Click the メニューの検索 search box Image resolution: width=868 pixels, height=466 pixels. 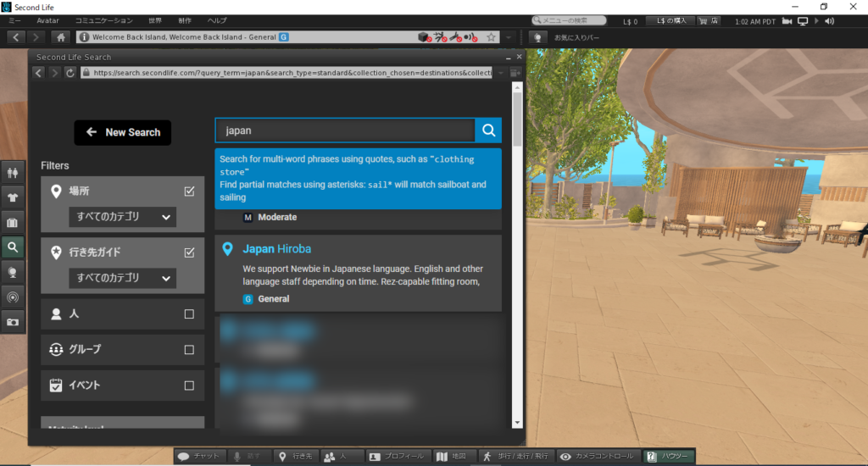pos(569,20)
